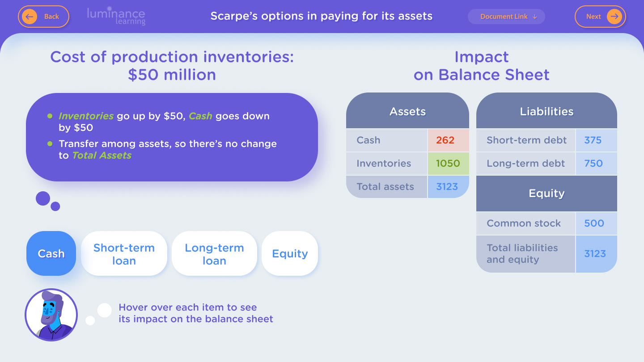Screen dimensions: 644x362
Task: Go to Next slide button
Action: [x=600, y=17]
